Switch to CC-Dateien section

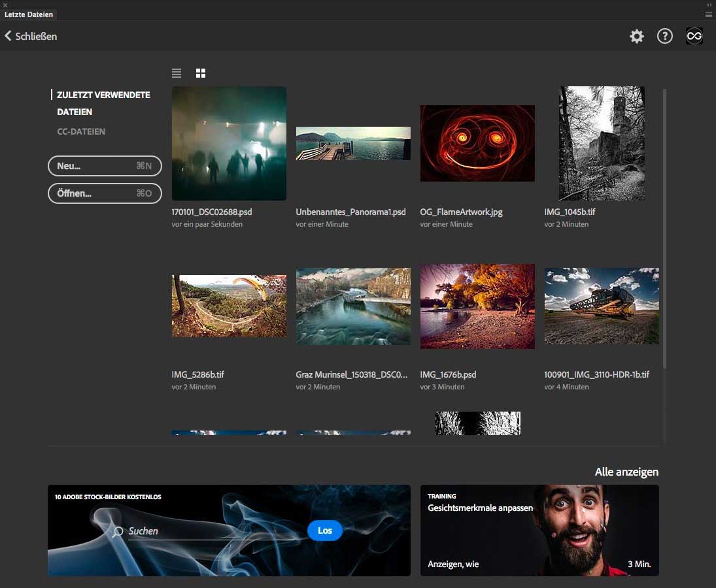click(81, 131)
